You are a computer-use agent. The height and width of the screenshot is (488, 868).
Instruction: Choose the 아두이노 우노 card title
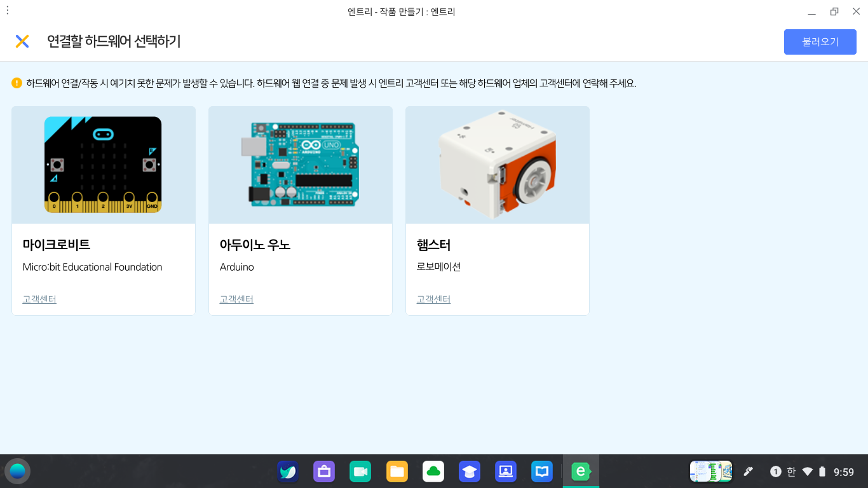(x=255, y=245)
